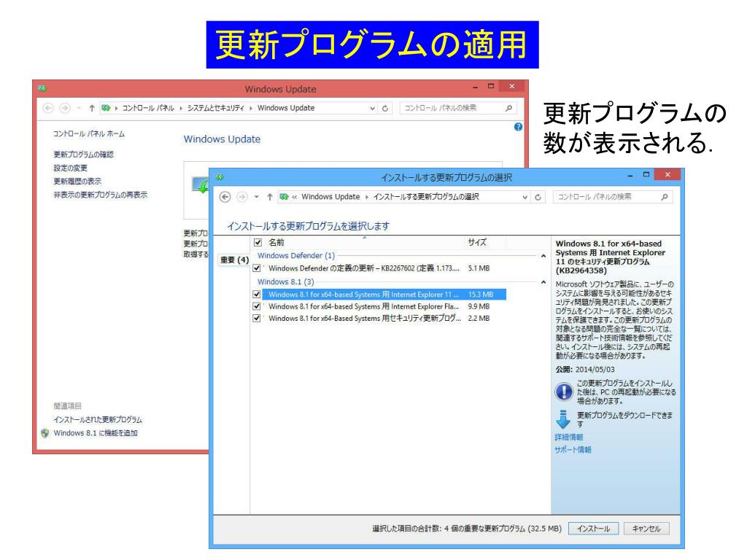Click Windows Update title bar icon in red window
747x560 pixels.
(42, 88)
